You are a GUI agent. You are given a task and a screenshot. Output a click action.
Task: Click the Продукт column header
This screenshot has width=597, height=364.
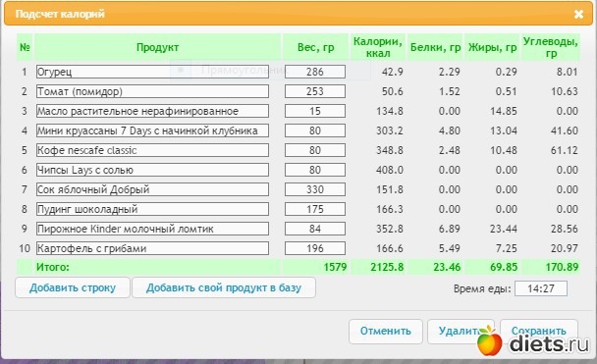[158, 47]
